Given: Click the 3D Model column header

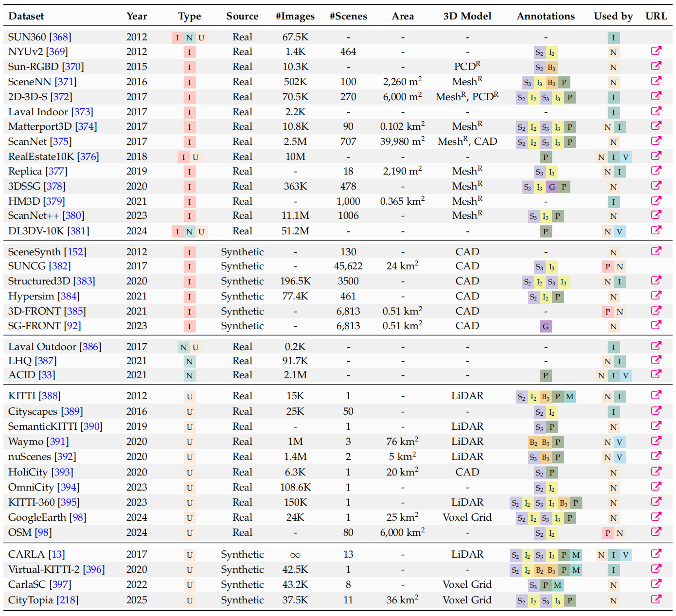Looking at the screenshot, I should pos(467,16).
